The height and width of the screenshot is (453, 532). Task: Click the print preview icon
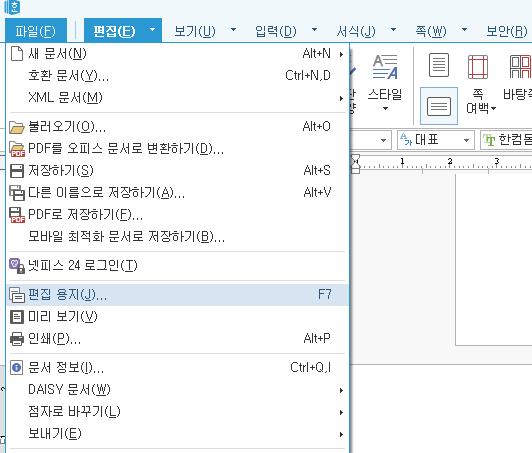[x=17, y=317]
